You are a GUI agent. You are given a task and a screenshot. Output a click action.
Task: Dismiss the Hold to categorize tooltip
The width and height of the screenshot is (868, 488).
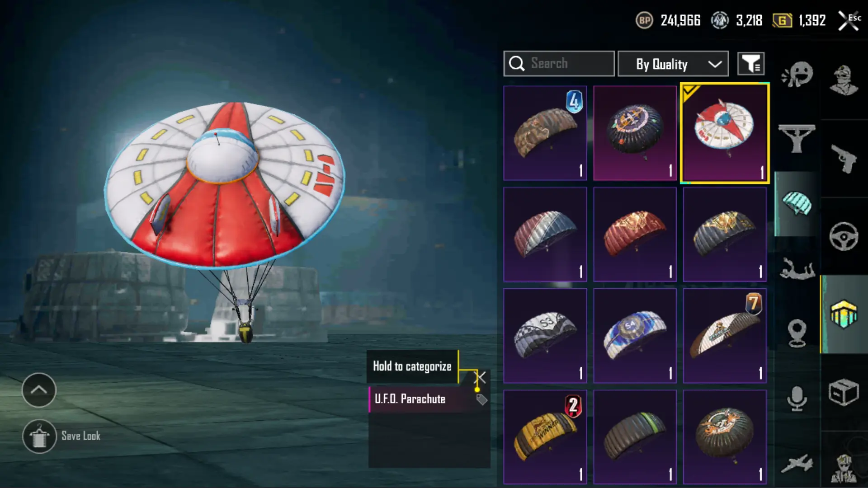(480, 377)
